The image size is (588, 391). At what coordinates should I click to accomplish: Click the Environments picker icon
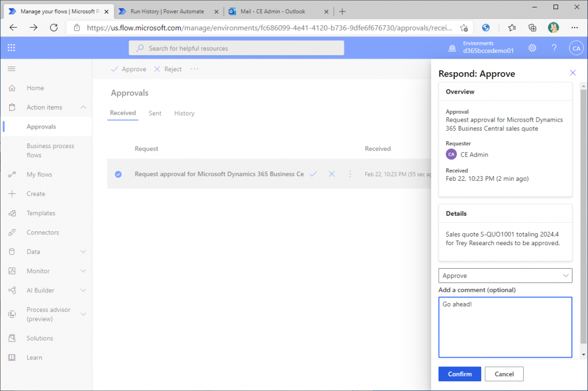pyautogui.click(x=452, y=48)
